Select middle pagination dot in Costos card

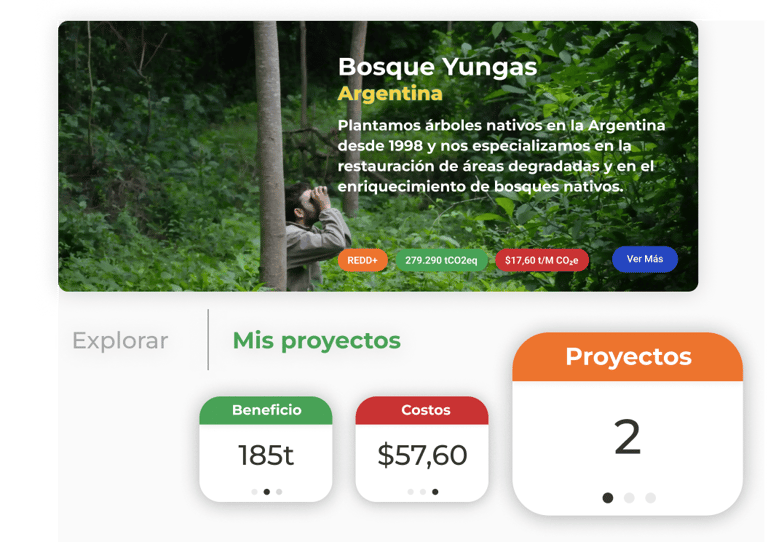[423, 492]
